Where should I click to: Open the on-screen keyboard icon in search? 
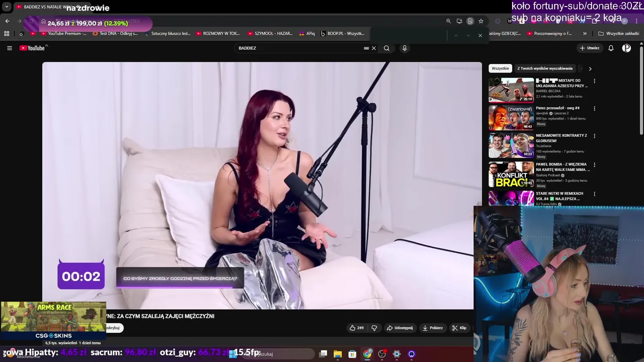(366, 48)
